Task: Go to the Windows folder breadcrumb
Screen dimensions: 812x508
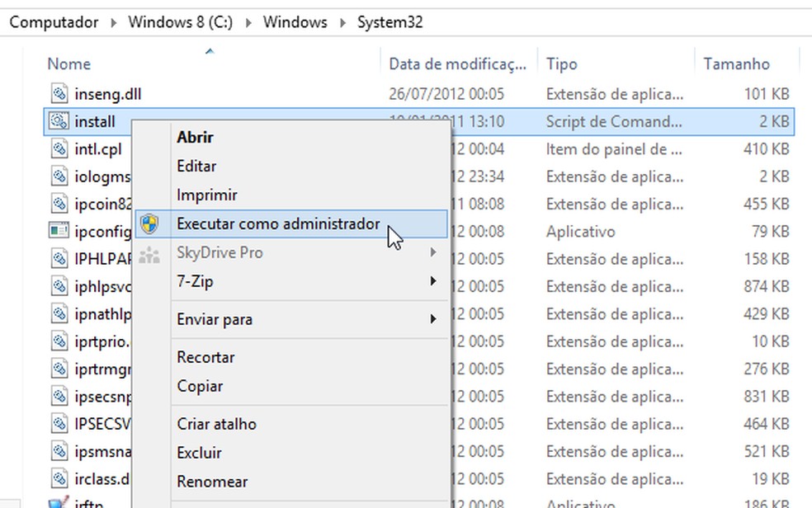Action: pyautogui.click(x=295, y=22)
